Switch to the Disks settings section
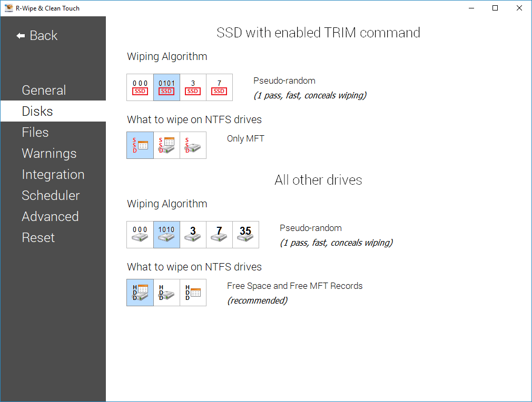Screen dimensions: 532x402 [53, 111]
